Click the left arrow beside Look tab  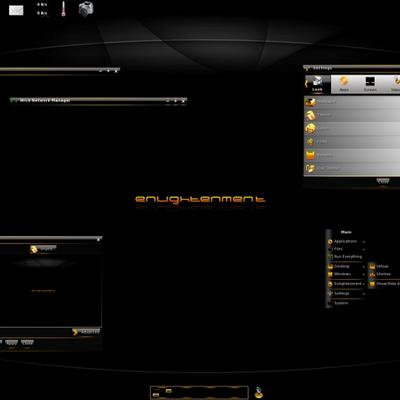(x=306, y=84)
